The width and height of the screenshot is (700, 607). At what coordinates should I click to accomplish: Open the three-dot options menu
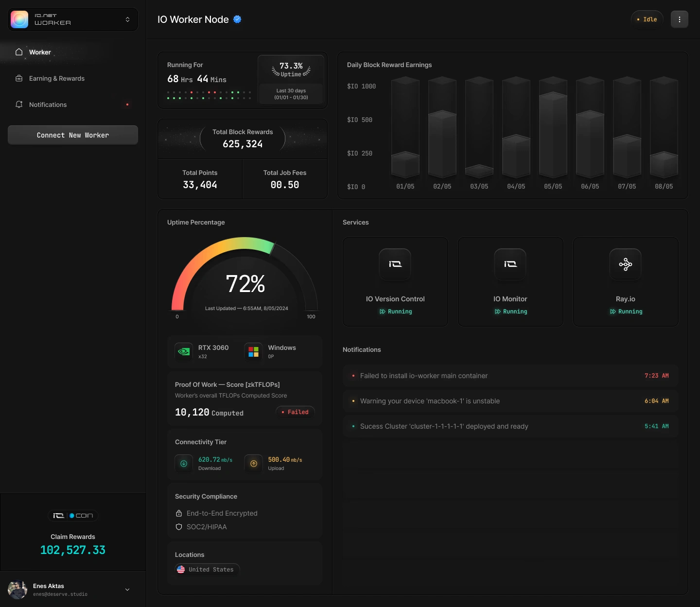point(680,19)
